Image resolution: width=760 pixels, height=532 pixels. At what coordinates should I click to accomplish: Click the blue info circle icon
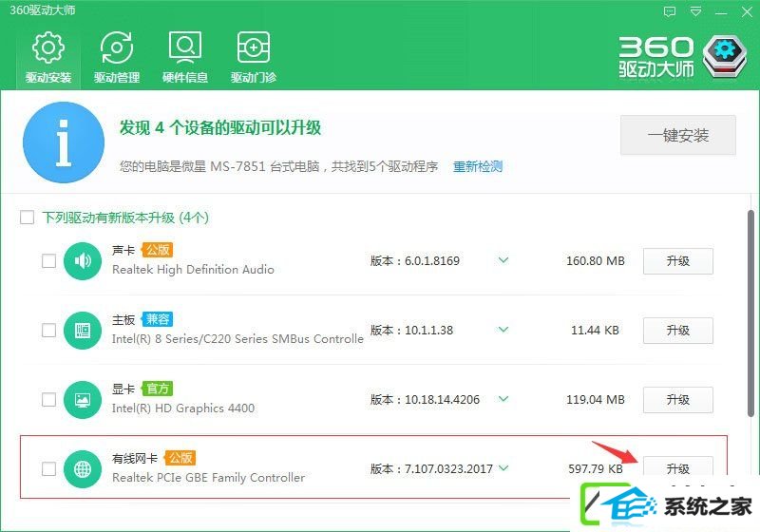pyautogui.click(x=64, y=142)
